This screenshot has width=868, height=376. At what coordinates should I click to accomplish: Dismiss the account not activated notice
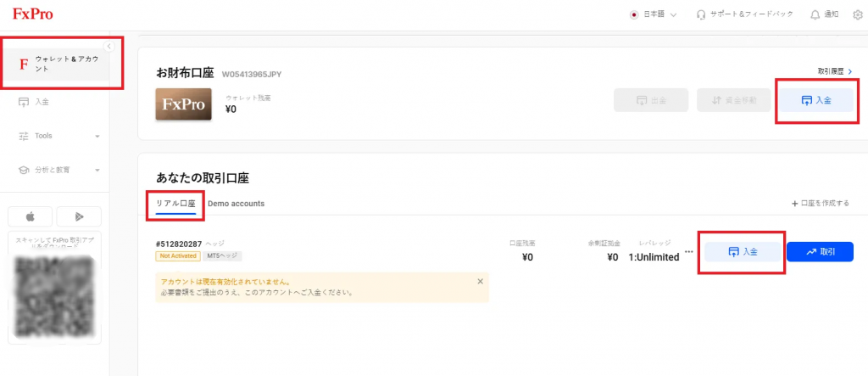(480, 281)
